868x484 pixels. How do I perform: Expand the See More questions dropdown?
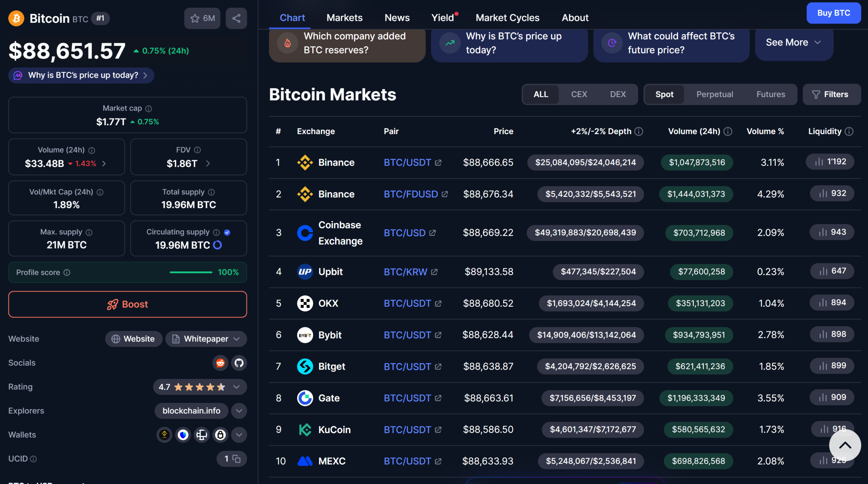(794, 43)
